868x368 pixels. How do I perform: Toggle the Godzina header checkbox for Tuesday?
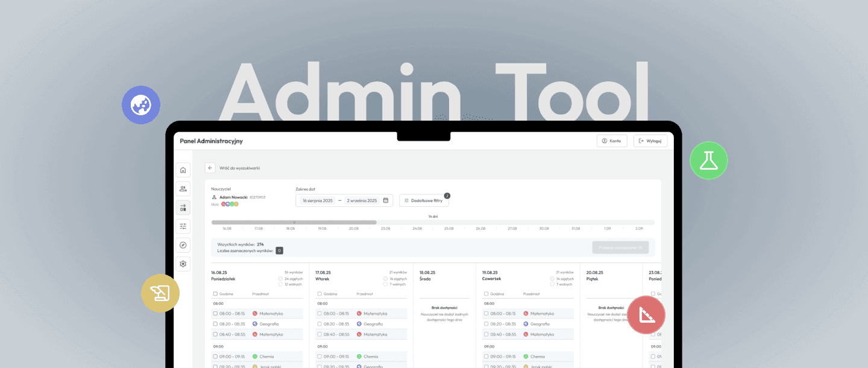319,293
